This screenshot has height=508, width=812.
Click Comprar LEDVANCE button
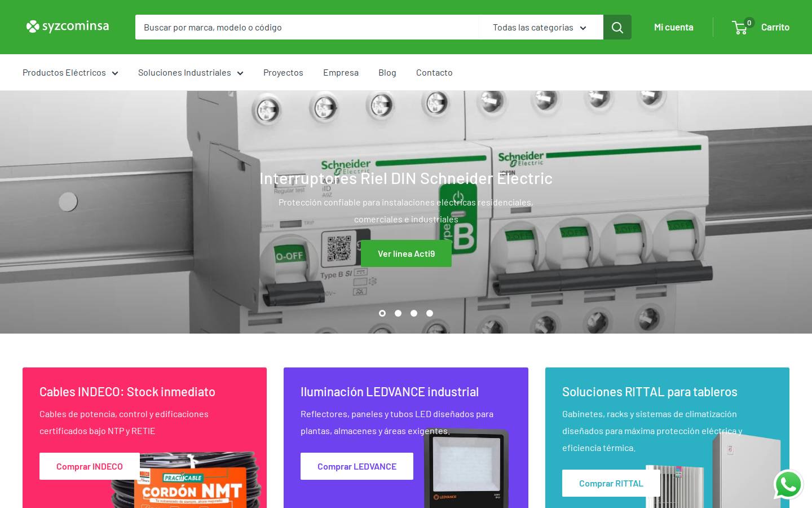pyautogui.click(x=357, y=466)
